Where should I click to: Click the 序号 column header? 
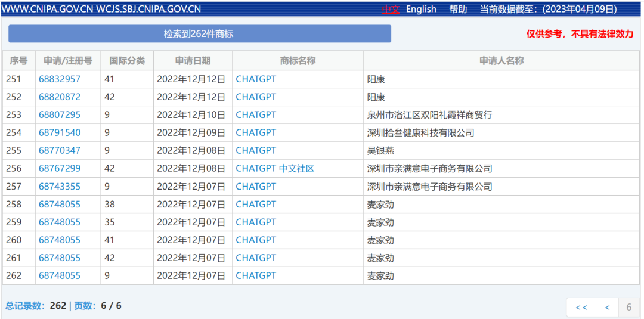18,61
